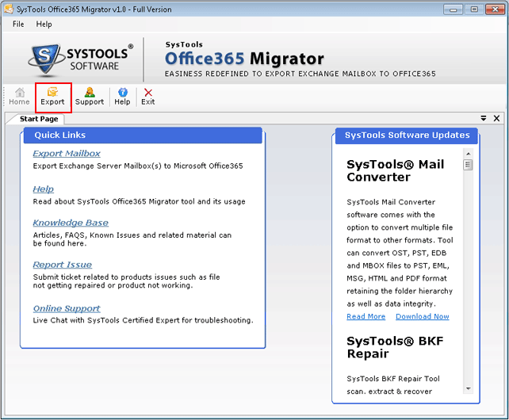The height and width of the screenshot is (420, 509).
Task: Click the Export toolbar icon
Action: coord(52,97)
